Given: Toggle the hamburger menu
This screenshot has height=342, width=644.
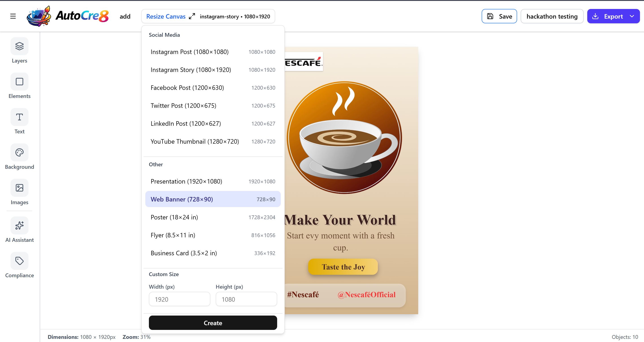Looking at the screenshot, I should [13, 16].
